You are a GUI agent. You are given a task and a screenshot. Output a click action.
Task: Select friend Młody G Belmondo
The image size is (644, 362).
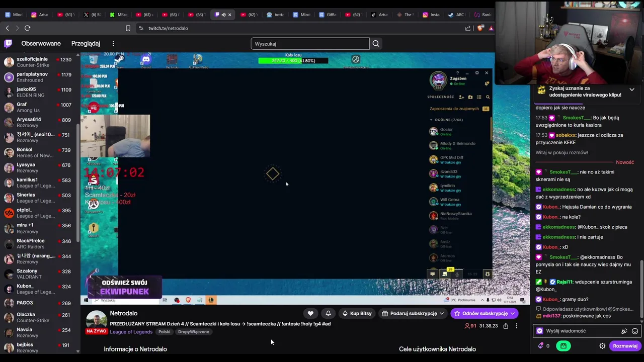tap(458, 146)
